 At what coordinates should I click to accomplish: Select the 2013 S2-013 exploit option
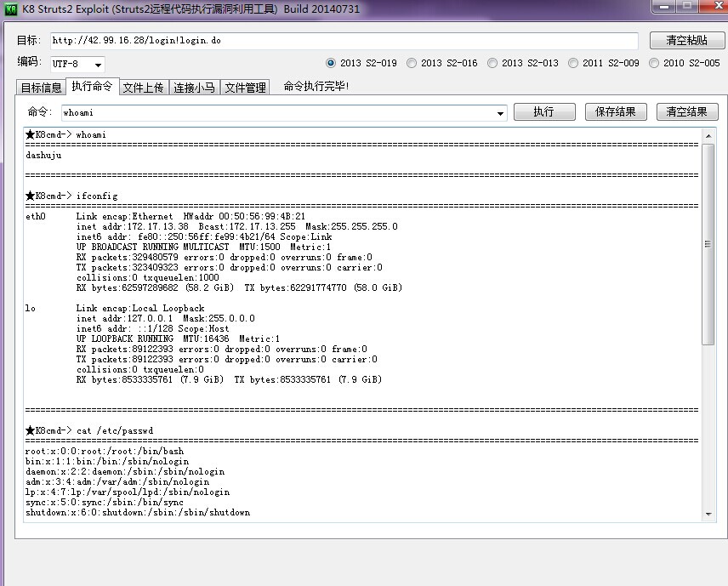523,63
